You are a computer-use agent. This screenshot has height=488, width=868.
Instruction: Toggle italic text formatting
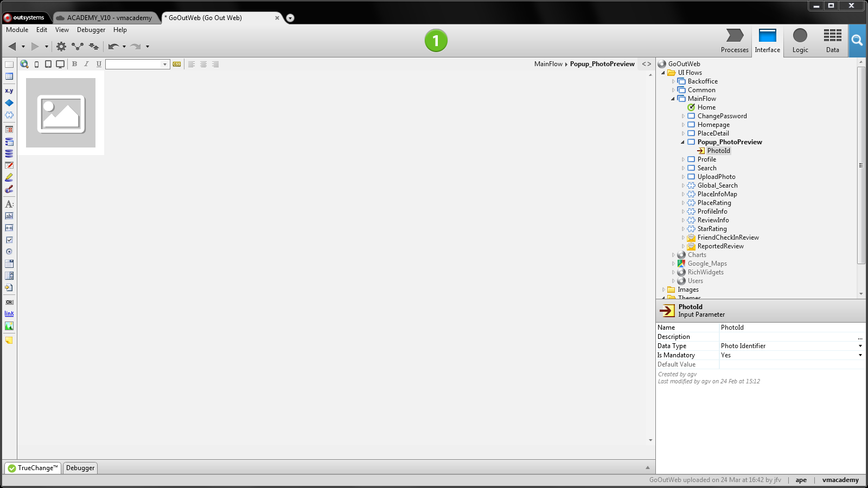(x=86, y=64)
